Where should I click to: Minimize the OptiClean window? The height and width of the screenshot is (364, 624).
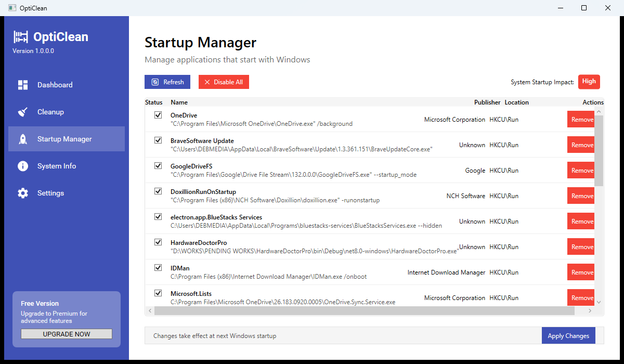point(561,8)
